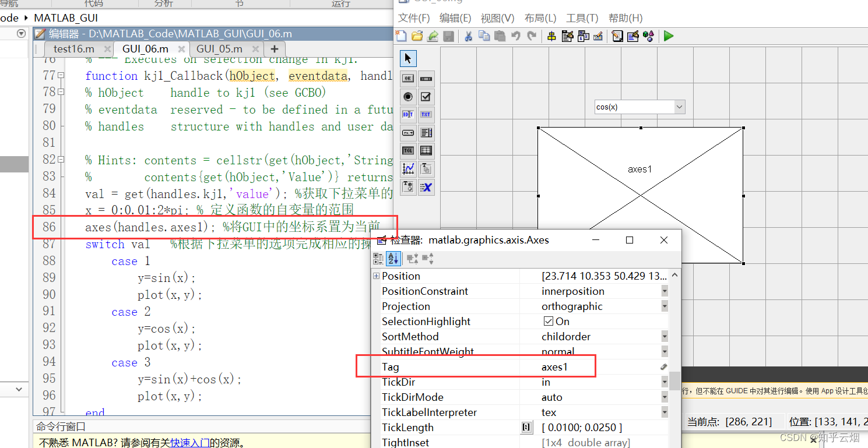The image size is (868, 448).
Task: Select the Axes tool in the GUIDE palette
Action: tap(408, 168)
